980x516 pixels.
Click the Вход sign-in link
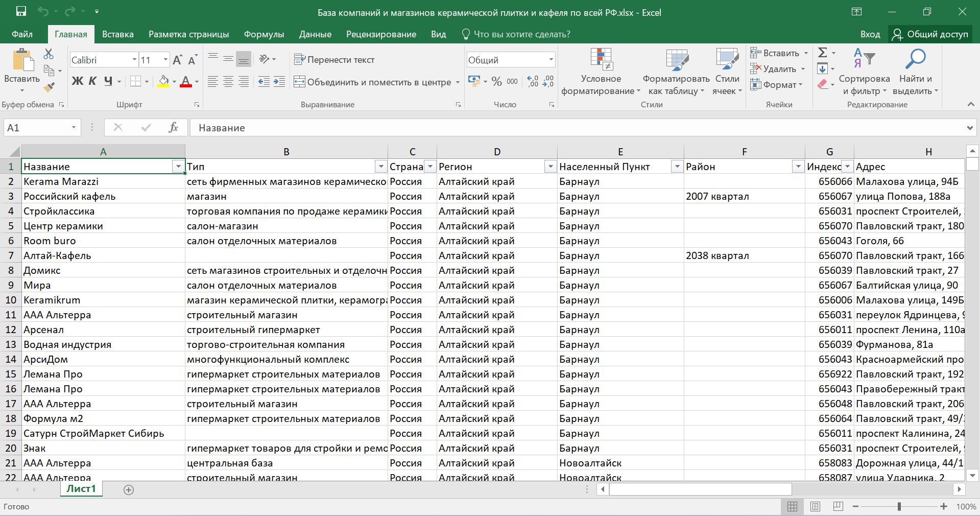(x=870, y=34)
